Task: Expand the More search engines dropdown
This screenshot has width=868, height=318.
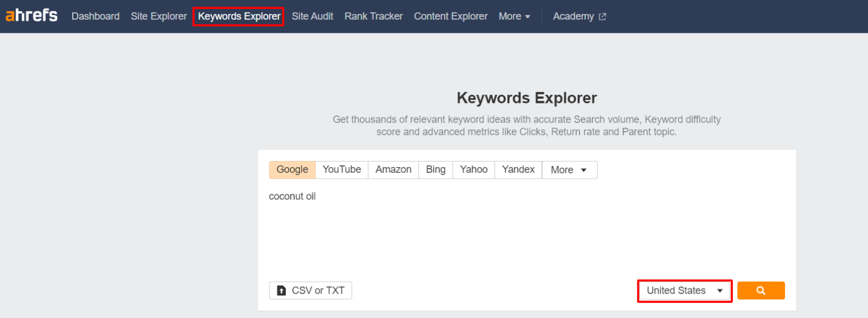Action: click(x=570, y=169)
